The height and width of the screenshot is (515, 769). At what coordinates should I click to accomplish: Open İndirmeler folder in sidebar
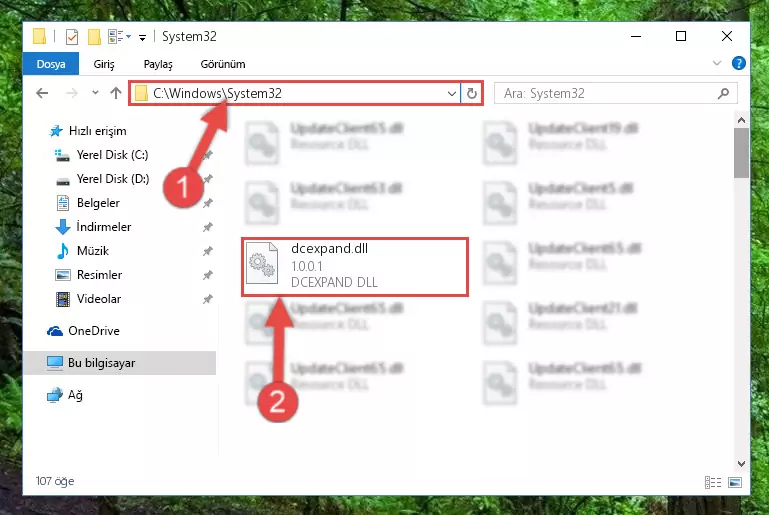[103, 227]
